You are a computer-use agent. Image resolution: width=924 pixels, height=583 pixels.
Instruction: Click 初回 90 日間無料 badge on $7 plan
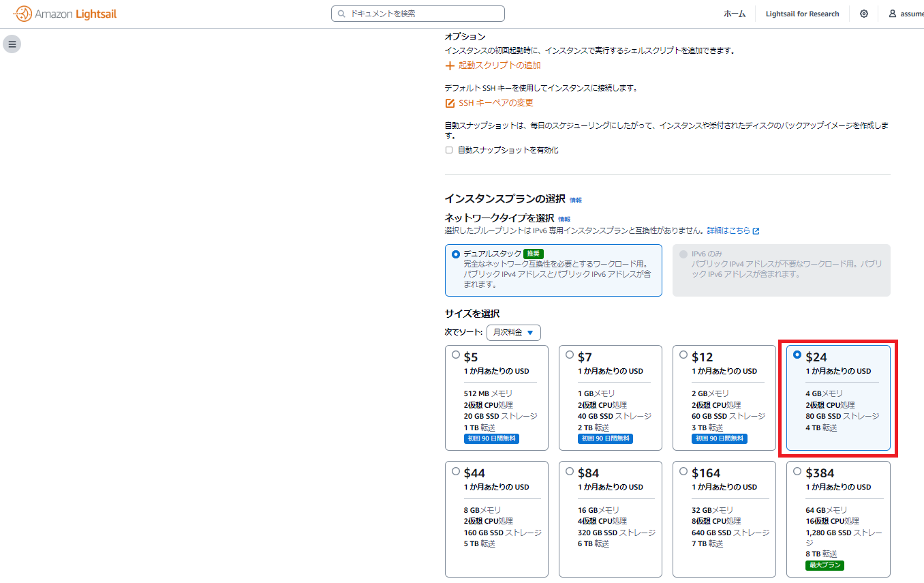[605, 438]
